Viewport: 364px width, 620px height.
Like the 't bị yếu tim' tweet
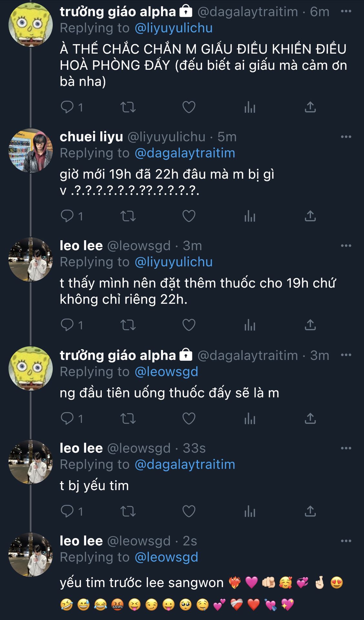point(189,511)
